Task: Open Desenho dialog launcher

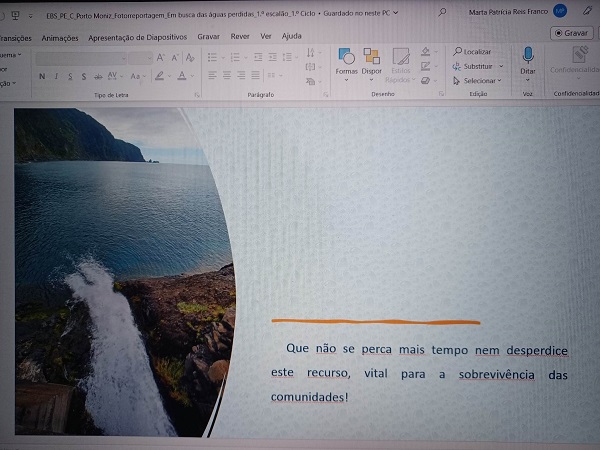Action: click(441, 94)
